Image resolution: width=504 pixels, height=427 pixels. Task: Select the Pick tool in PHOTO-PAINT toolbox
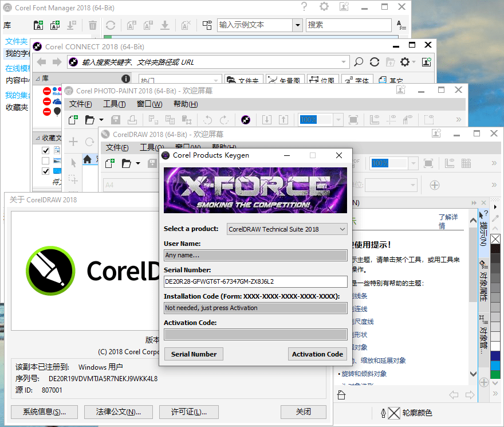click(73, 163)
